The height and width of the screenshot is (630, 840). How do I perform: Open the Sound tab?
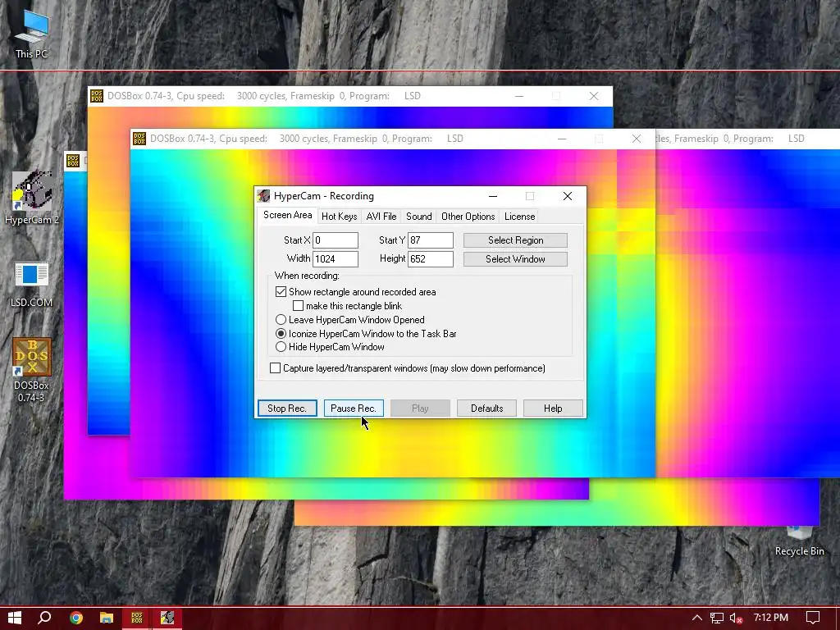tap(419, 217)
